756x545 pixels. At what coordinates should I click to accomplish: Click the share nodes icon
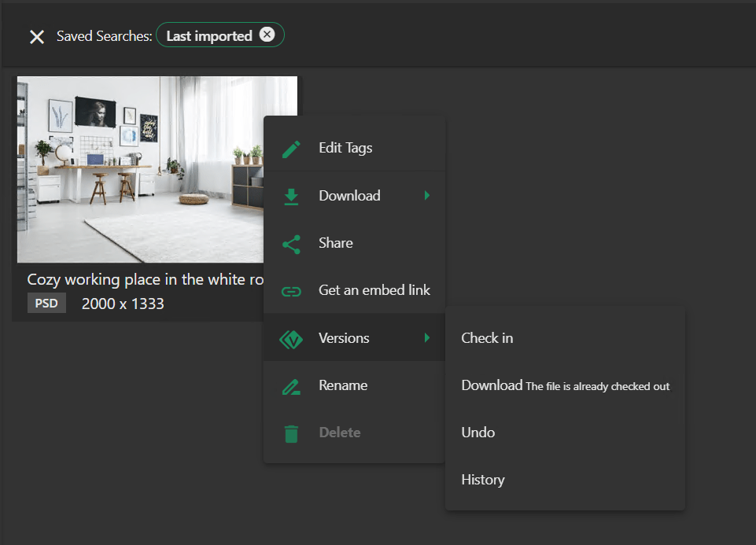[x=291, y=244]
